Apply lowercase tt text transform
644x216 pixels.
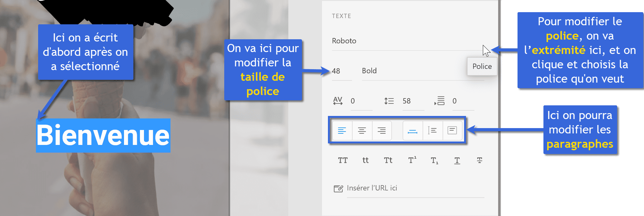pos(365,160)
